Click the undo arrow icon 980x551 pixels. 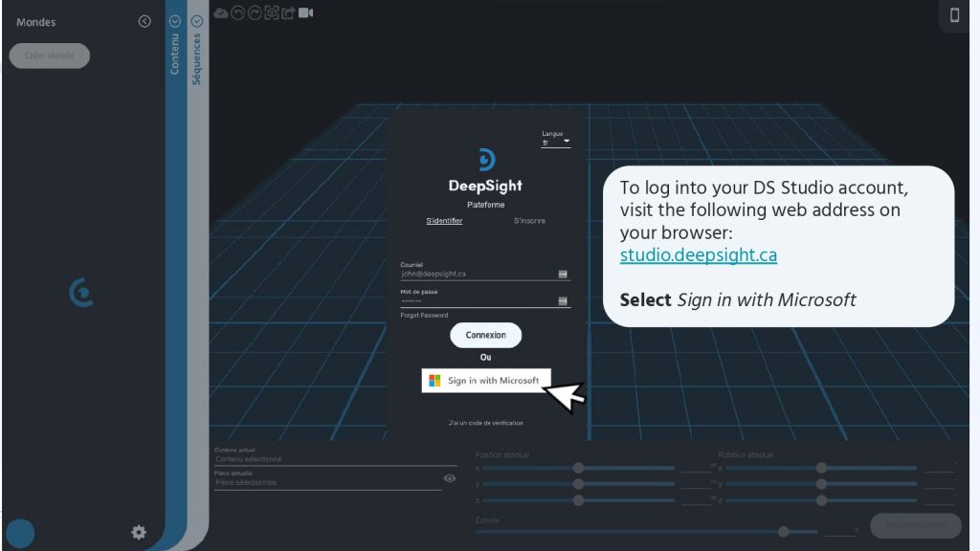coord(237,13)
